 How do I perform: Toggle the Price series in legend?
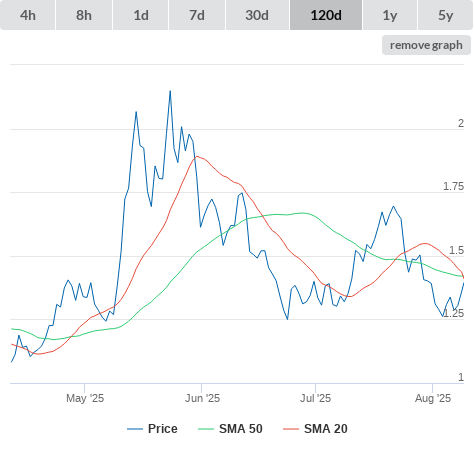coord(152,429)
